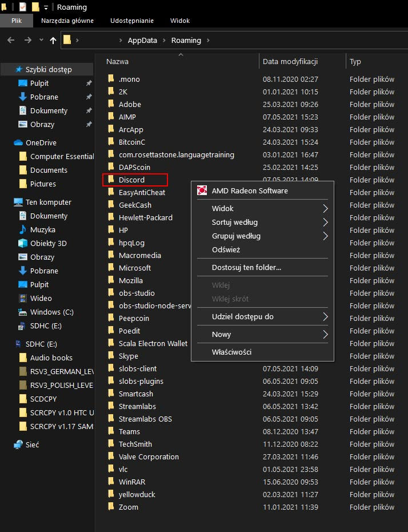The image size is (408, 532).
Task: Open Muzyka in navigation pane
Action: click(43, 230)
